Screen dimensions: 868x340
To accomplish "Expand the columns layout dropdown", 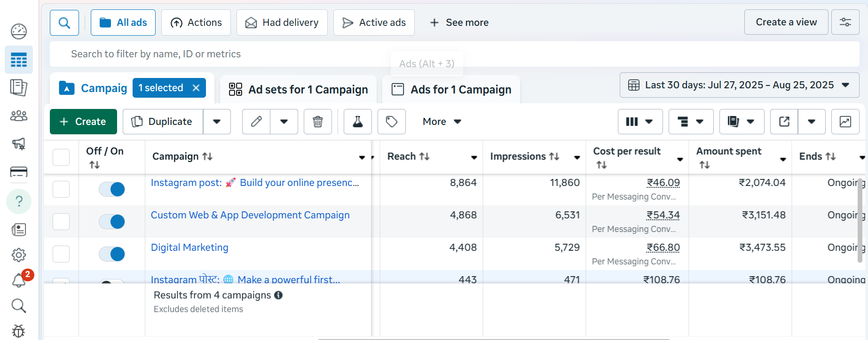I will click(x=640, y=122).
